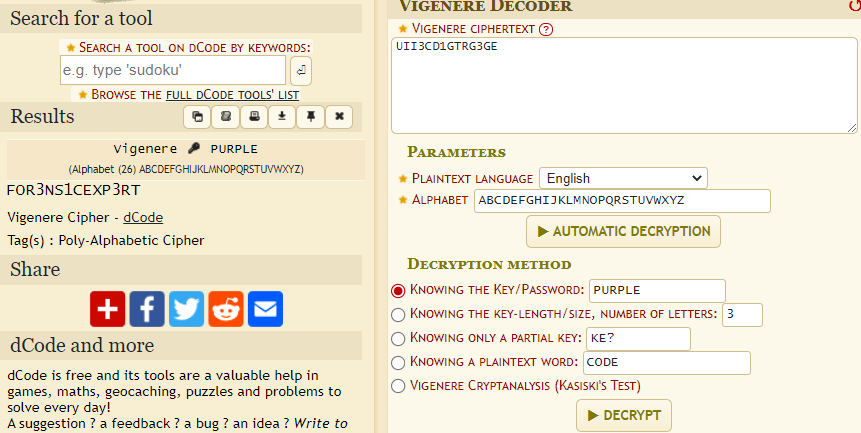Share via the Facebook icon
This screenshot has height=433, width=861.
tap(147, 308)
